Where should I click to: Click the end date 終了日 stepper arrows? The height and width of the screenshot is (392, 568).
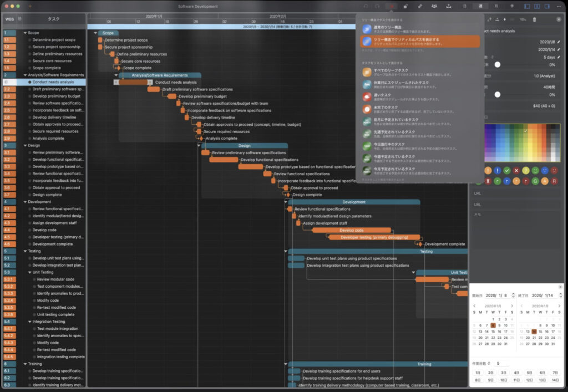tap(560, 296)
